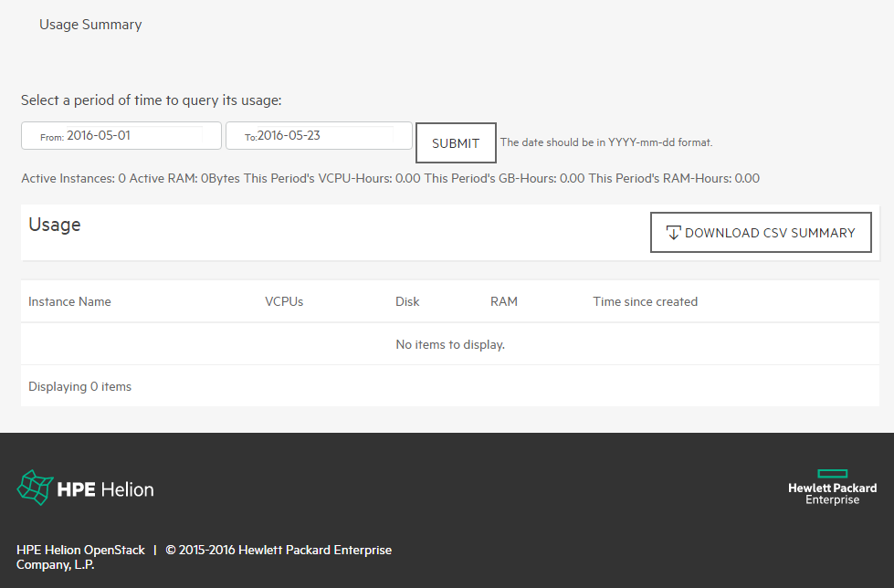
Task: Click the Hewlett Packard Enterprise wordmark
Action: (833, 493)
